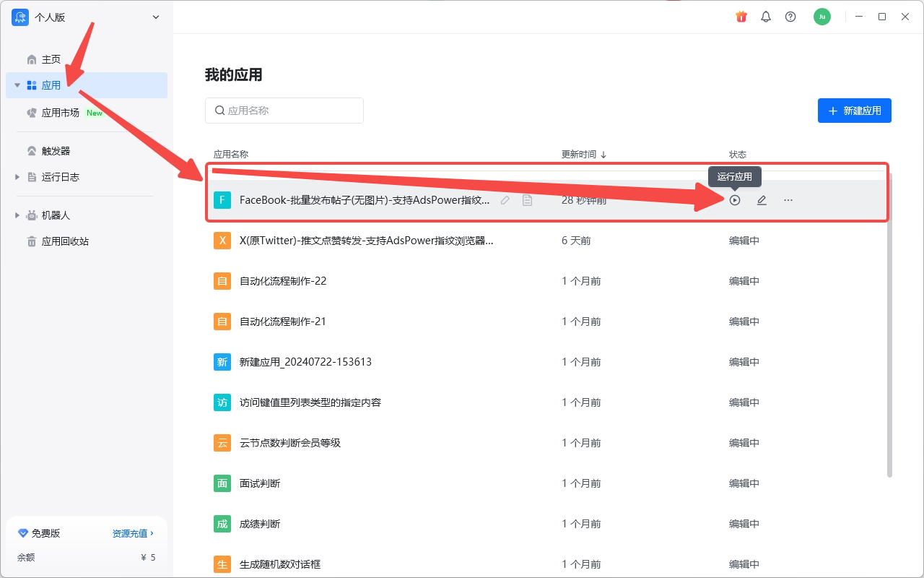This screenshot has height=578, width=924.
Task: Select the orange 生 app icon
Action: click(x=222, y=564)
